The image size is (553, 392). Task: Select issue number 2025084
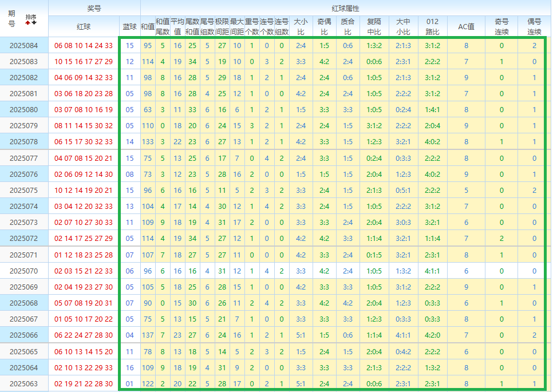[x=23, y=45]
